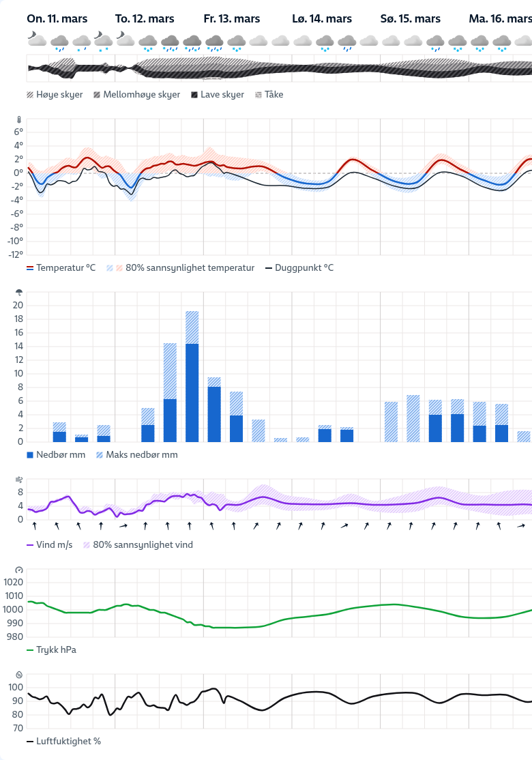
Task: Click the Luftfuktighet % legend label
Action: pyautogui.click(x=69, y=741)
